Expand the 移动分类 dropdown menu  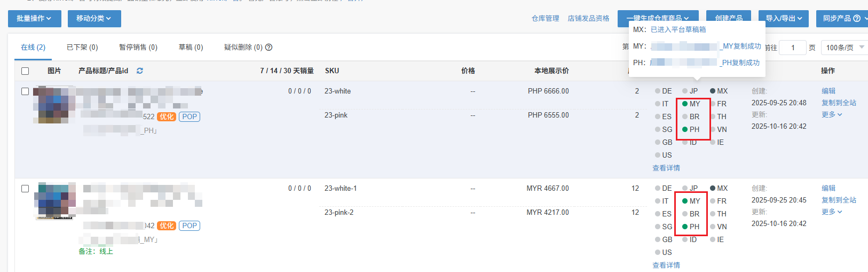(94, 18)
